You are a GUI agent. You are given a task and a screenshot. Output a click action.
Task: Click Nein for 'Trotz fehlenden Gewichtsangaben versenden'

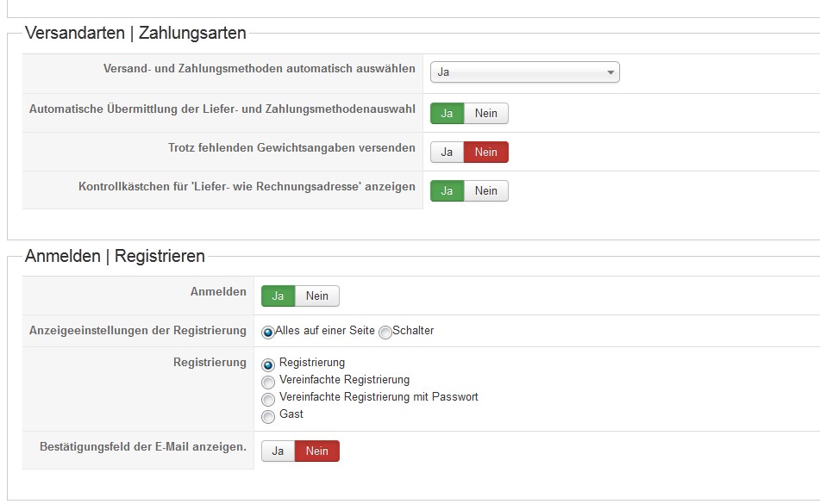[486, 152]
